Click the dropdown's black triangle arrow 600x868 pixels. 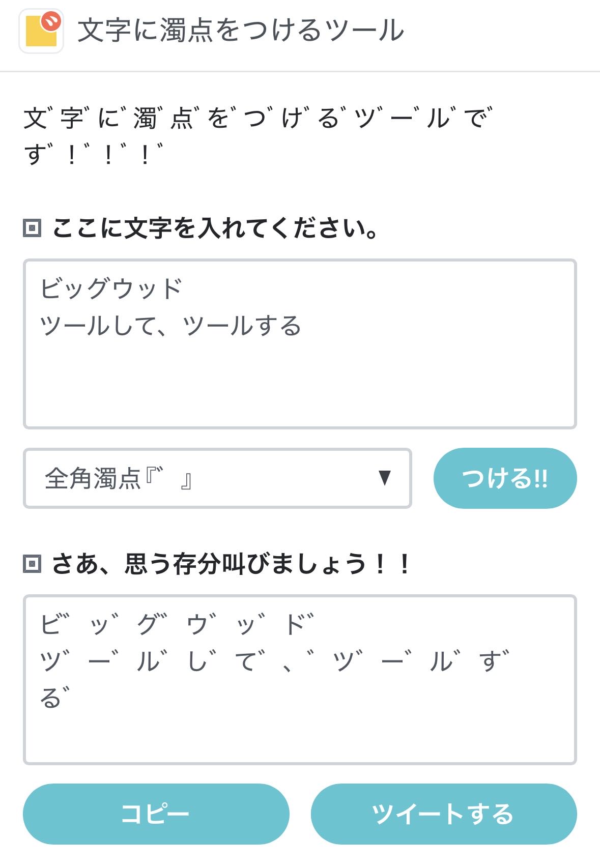click(x=385, y=478)
